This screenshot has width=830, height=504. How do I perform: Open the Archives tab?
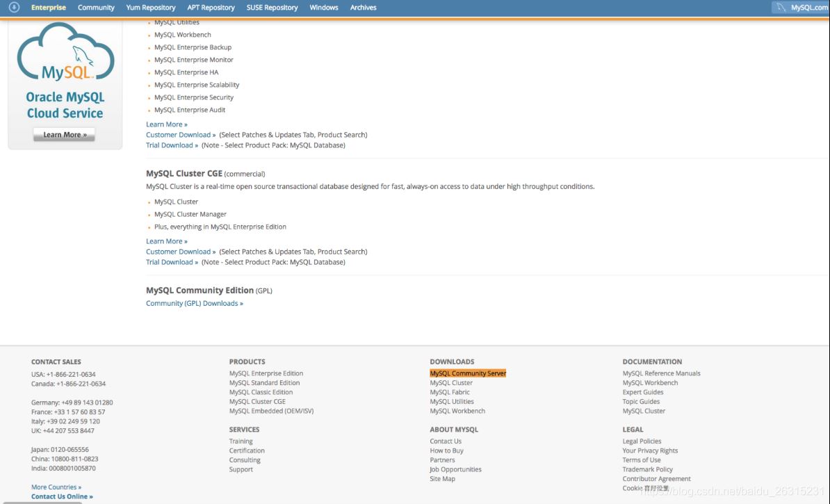tap(363, 8)
